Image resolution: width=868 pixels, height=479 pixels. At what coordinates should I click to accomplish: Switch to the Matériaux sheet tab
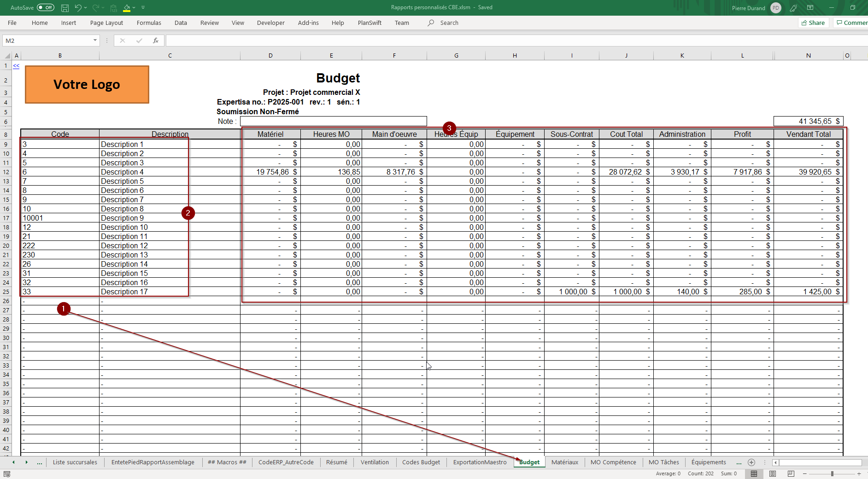click(x=564, y=462)
